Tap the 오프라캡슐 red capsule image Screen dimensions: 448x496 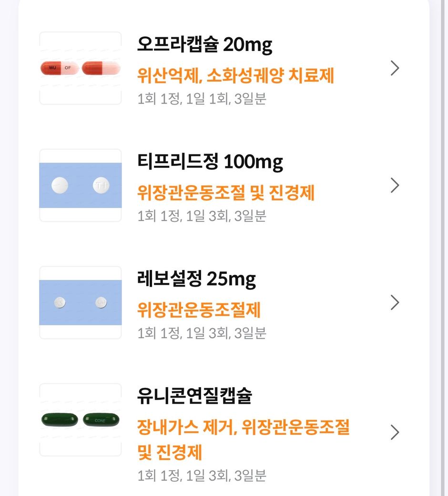click(81, 68)
